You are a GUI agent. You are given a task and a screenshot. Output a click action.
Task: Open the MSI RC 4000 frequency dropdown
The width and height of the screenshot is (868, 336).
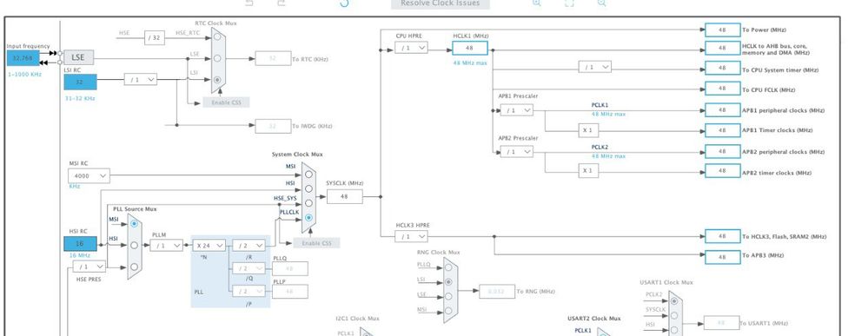89,176
